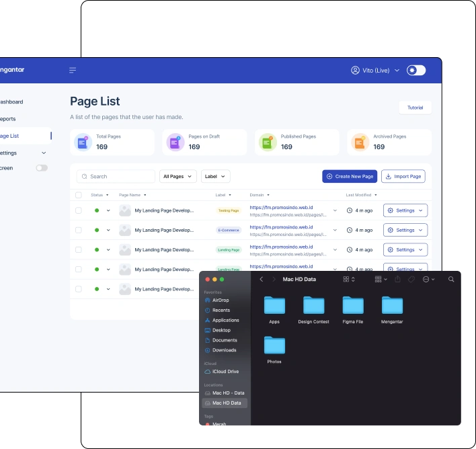Screen dimensions: 476x449
Task: Click the Total Pages stat icon
Action: (83, 142)
